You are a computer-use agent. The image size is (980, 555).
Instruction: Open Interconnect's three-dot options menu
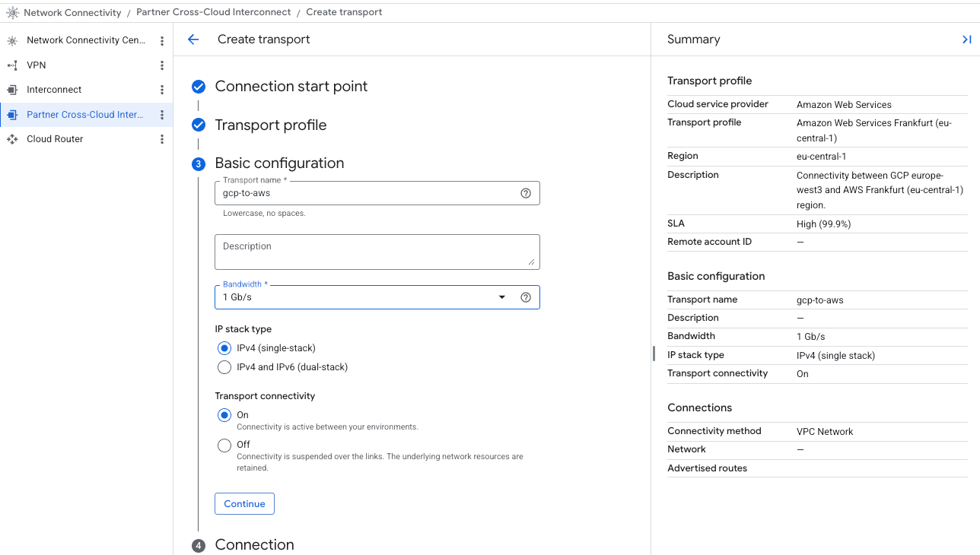pos(162,90)
